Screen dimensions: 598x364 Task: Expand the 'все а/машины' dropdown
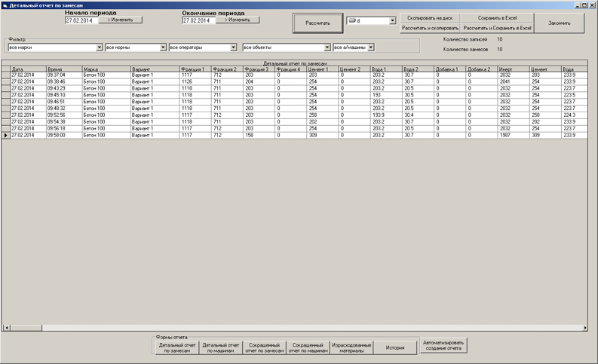point(370,47)
